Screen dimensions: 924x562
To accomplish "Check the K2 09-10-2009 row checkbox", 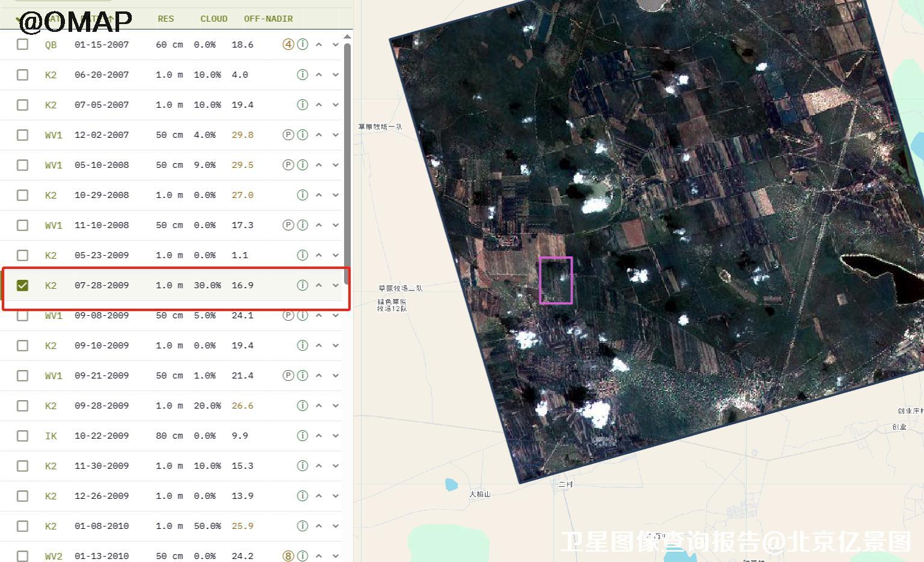I will [x=22, y=345].
